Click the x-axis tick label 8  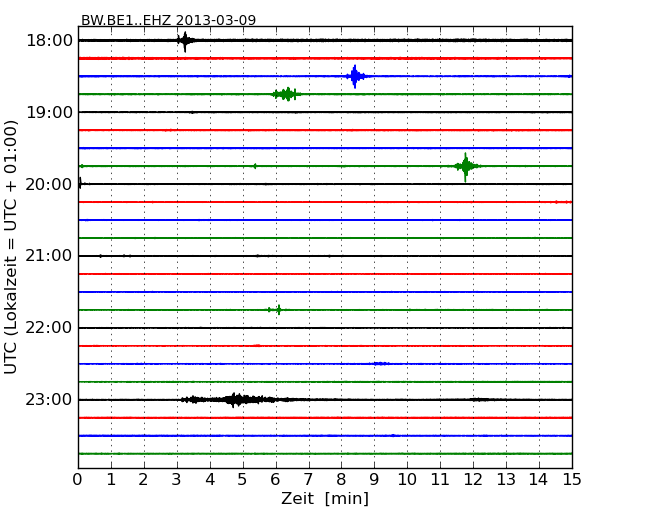tap(341, 480)
